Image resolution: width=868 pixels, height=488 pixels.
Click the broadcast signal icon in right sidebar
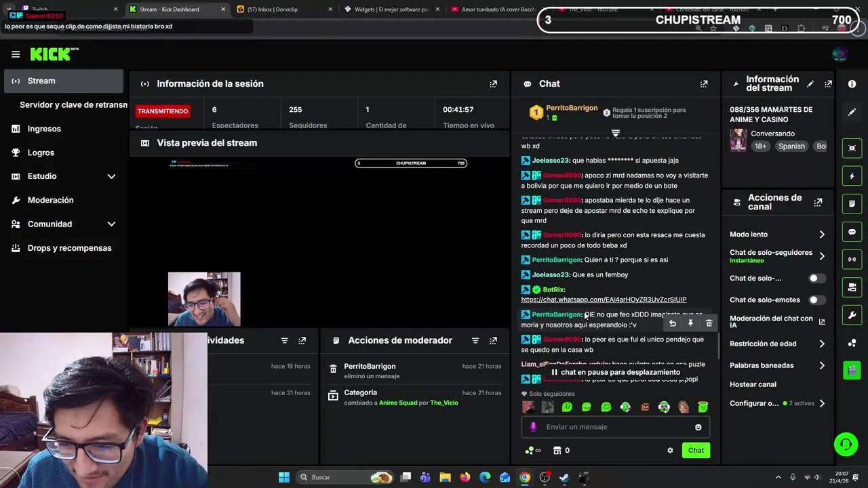click(x=852, y=259)
